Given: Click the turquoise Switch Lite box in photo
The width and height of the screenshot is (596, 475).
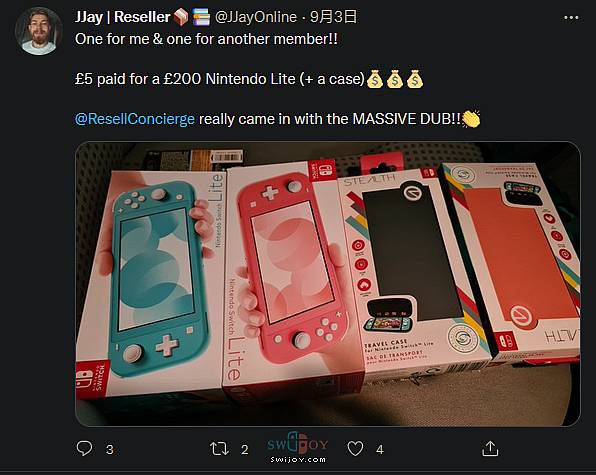Looking at the screenshot, I should [x=151, y=281].
